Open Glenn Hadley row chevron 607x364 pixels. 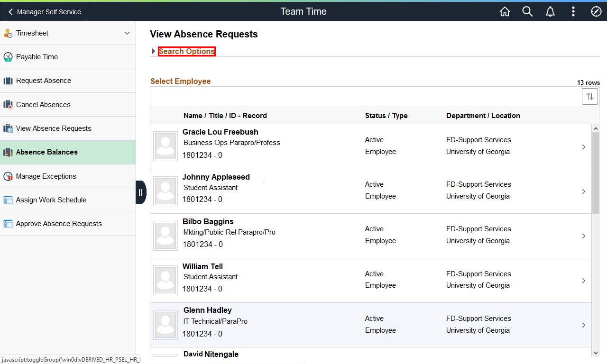coord(584,325)
